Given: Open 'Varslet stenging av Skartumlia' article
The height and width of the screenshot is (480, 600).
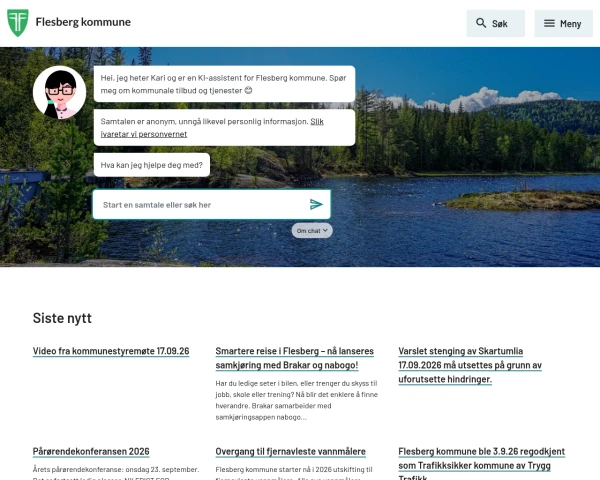Looking at the screenshot, I should click(x=470, y=365).
